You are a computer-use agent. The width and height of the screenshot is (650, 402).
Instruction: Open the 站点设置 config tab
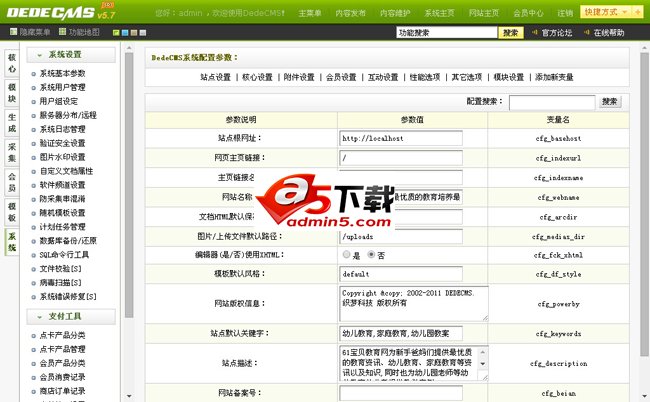(216, 77)
